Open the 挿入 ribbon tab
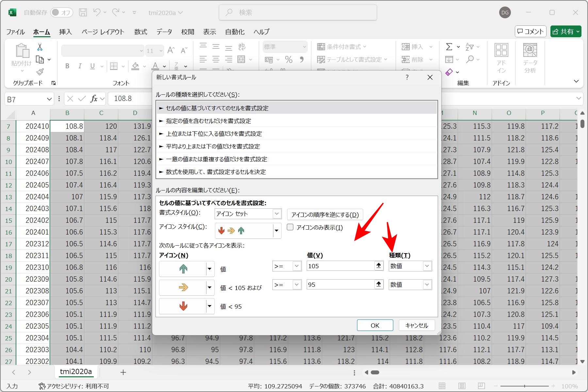588x392 pixels. coord(65,32)
